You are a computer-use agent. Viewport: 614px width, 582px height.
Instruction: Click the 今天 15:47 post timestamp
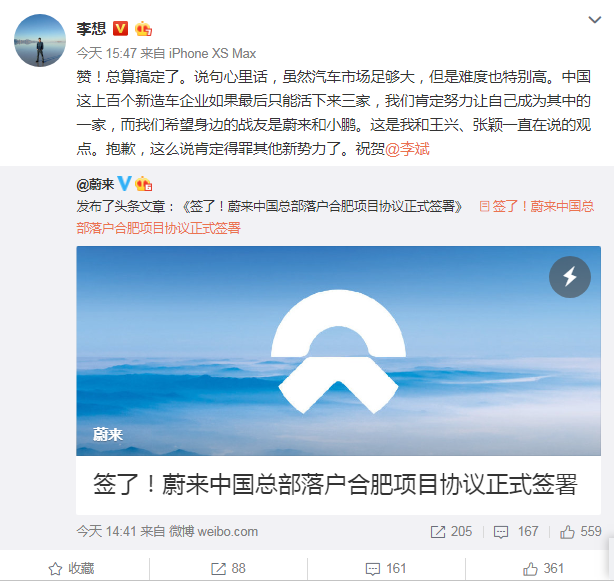point(106,53)
